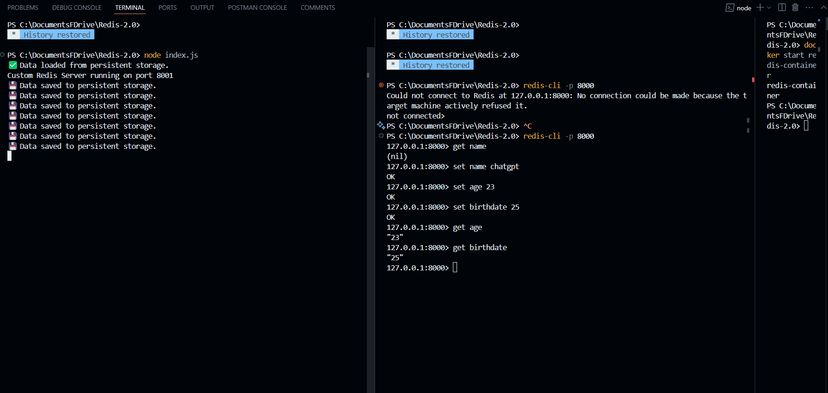Split the terminal with the split icon
Viewport: 828px width, 393px height.
[782, 7]
